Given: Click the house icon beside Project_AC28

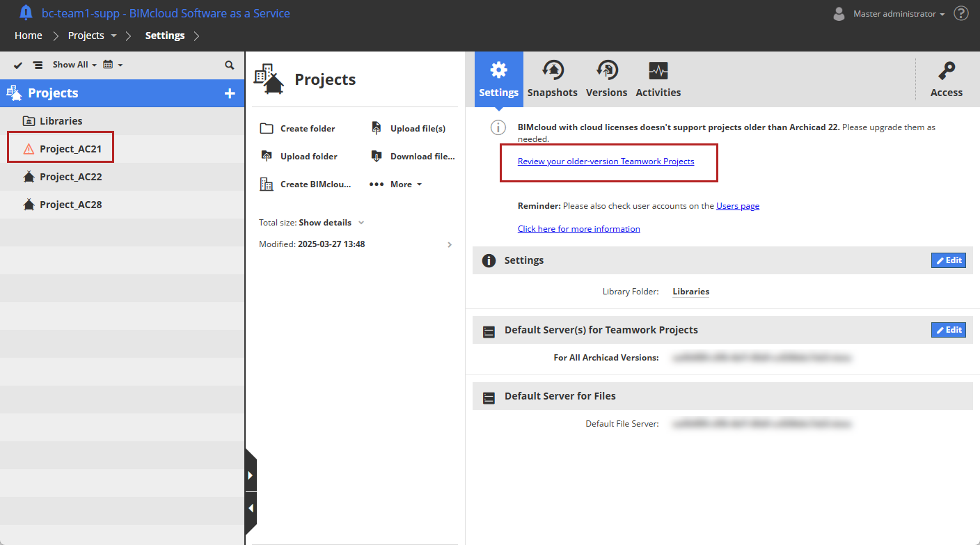Looking at the screenshot, I should click(29, 205).
